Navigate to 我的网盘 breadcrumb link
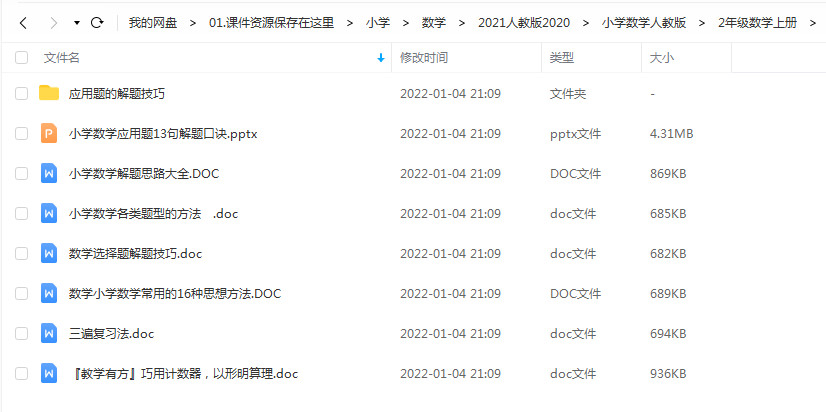This screenshot has height=412, width=826. click(x=153, y=23)
